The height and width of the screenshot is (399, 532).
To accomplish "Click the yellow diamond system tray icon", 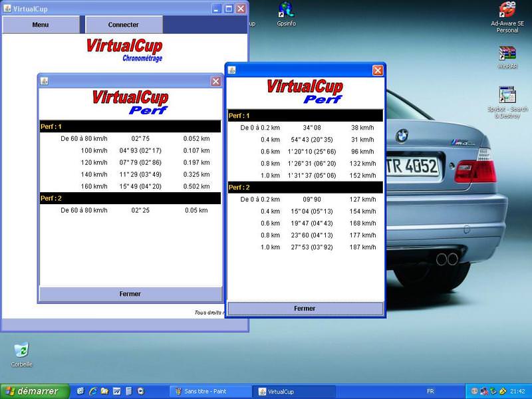I will click(503, 391).
